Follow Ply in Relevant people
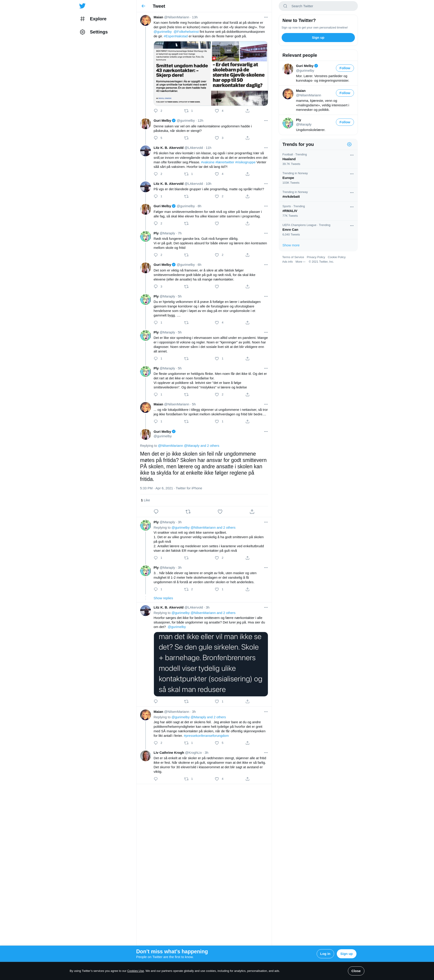Screen dimensions: 434x980 (345, 122)
